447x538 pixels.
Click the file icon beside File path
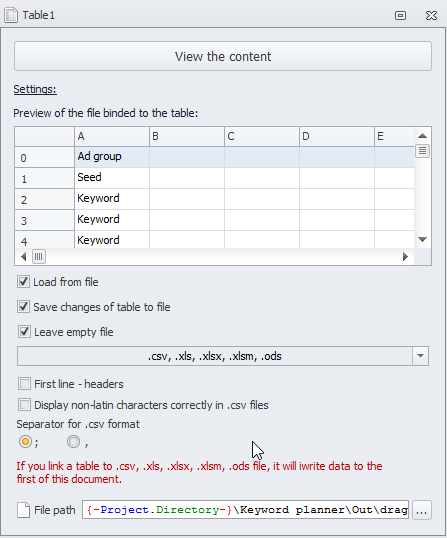click(x=24, y=510)
